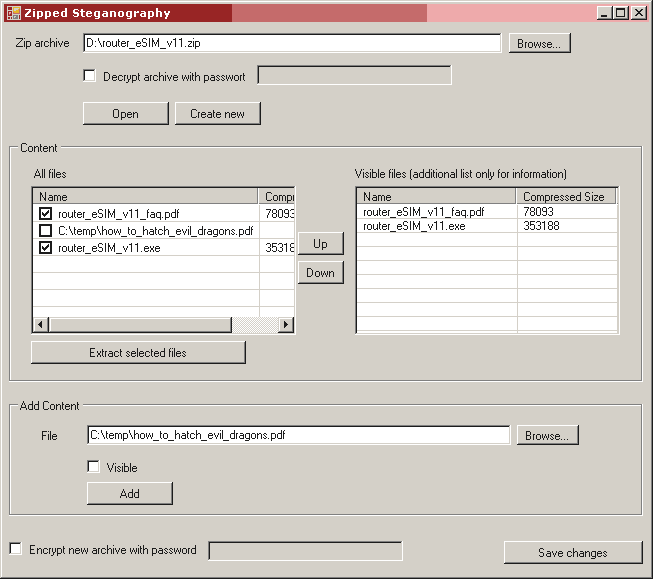Close the Zipped Steganography window
This screenshot has width=653, height=579.
639,13
